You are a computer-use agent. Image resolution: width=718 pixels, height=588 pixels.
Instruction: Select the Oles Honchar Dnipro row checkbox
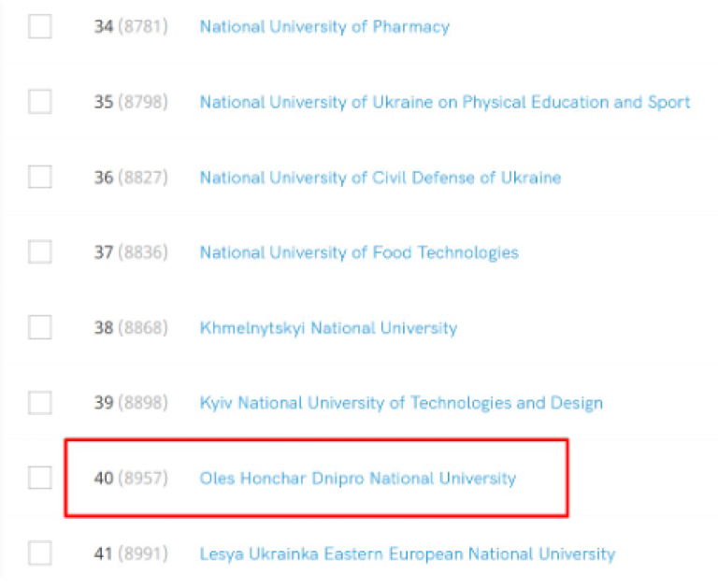click(40, 479)
